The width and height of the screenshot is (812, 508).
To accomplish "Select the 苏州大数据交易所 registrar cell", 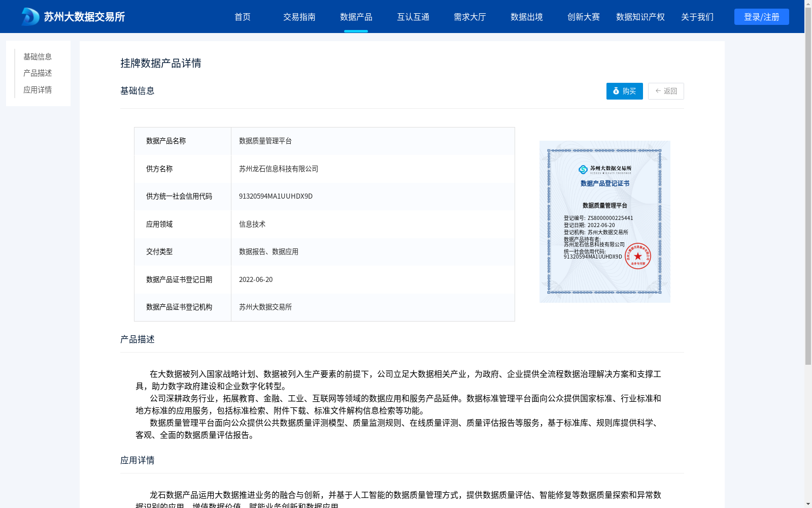I will 373,307.
